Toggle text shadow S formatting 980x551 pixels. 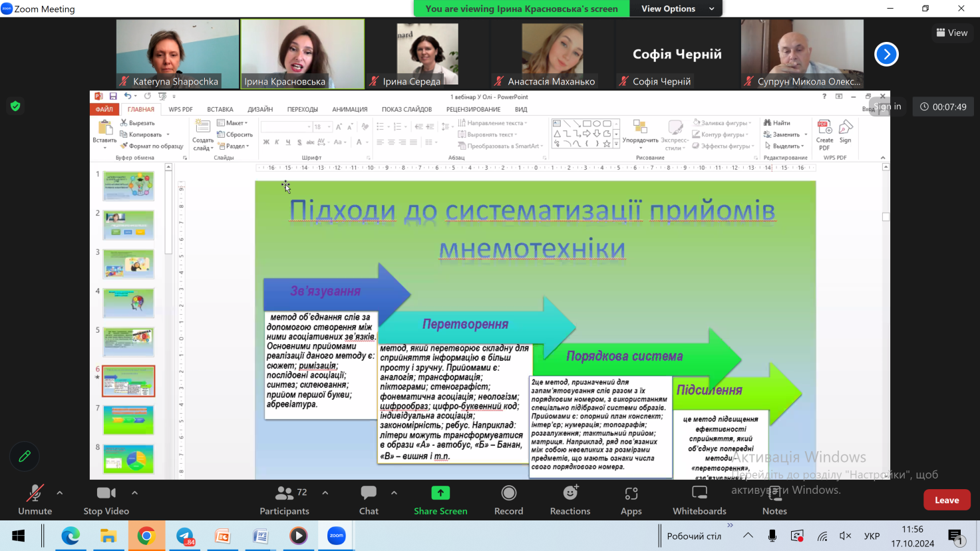click(x=299, y=142)
